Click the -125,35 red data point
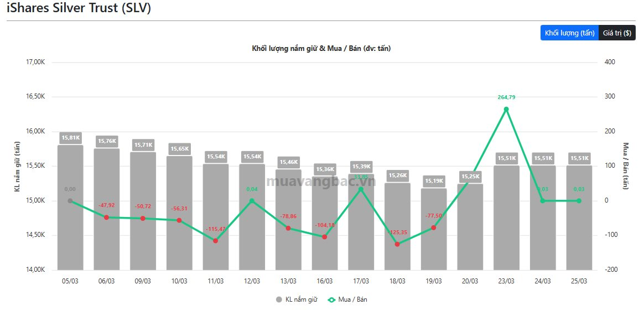Screen dimensions: 644x310 pyautogui.click(x=397, y=244)
